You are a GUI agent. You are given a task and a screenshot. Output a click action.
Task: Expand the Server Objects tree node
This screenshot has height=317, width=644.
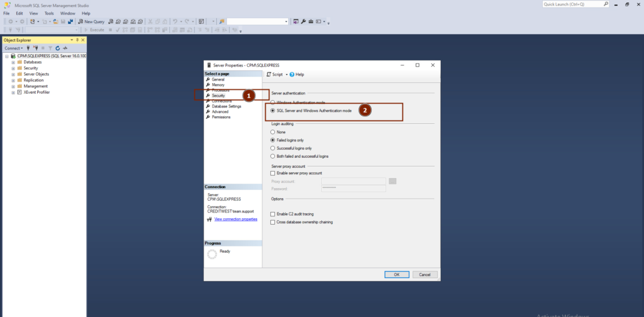(13, 74)
